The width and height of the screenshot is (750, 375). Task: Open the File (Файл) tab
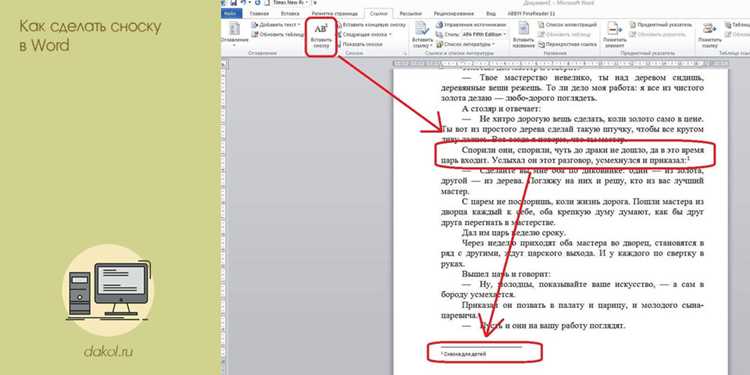pos(232,13)
